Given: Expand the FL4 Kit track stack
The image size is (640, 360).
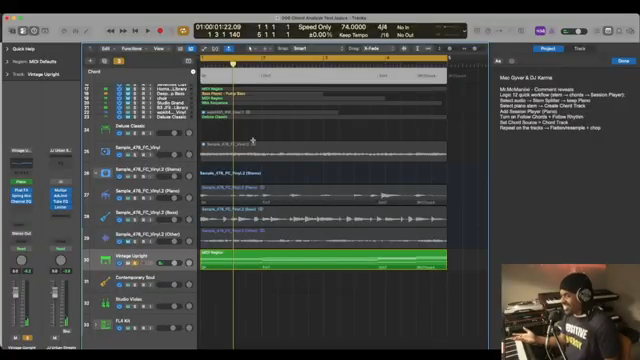Looking at the screenshot, I should (x=96, y=325).
